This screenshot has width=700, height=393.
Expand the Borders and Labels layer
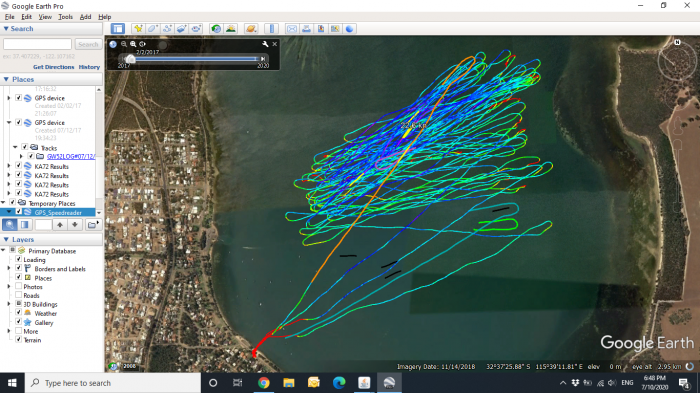tap(8, 268)
